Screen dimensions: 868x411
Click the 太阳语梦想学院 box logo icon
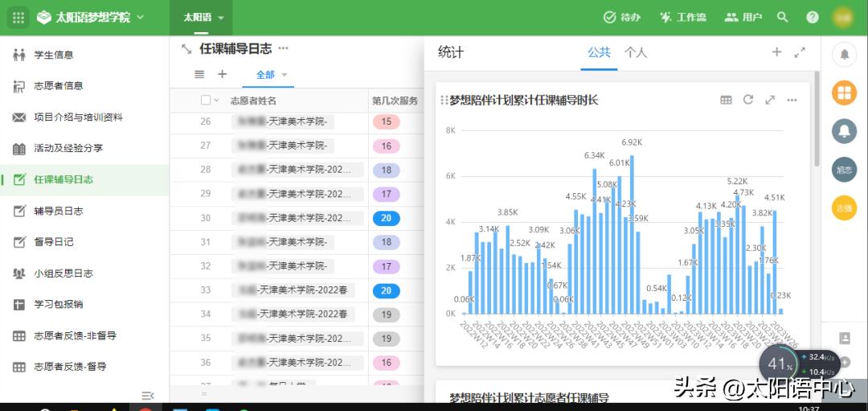coord(43,18)
